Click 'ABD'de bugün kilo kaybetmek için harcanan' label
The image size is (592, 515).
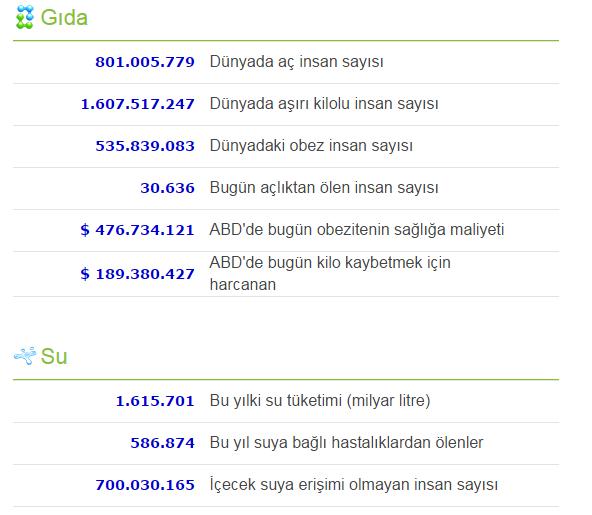point(330,273)
